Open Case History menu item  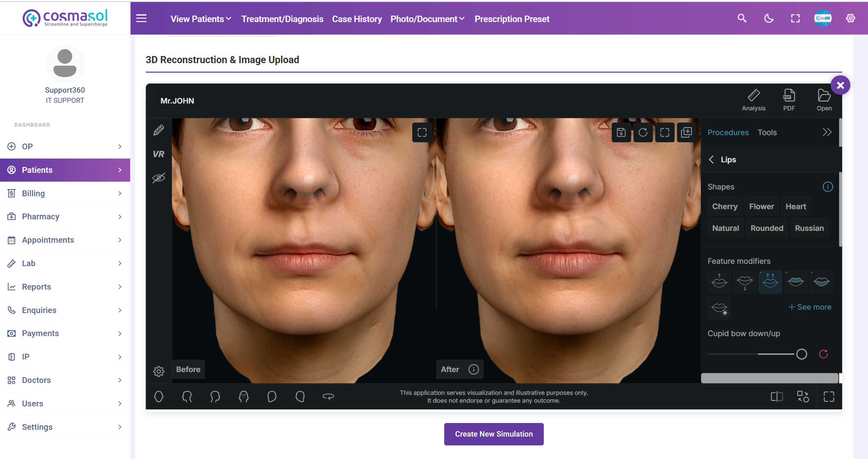(357, 19)
